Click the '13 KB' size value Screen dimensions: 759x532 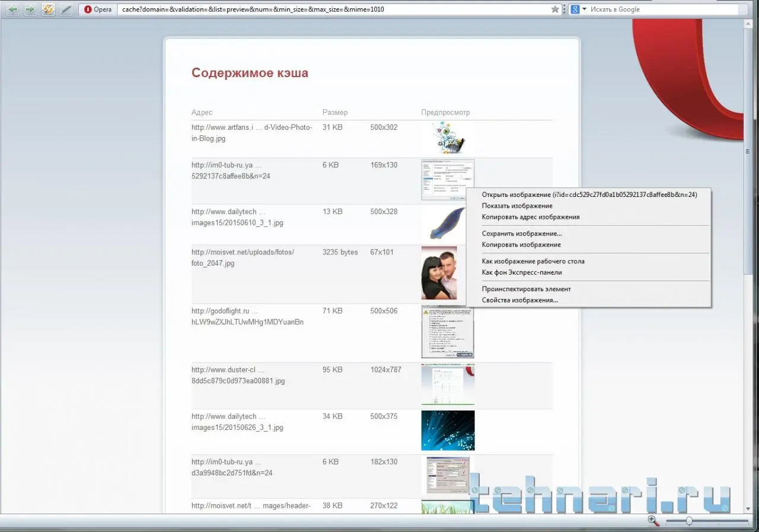[333, 212]
